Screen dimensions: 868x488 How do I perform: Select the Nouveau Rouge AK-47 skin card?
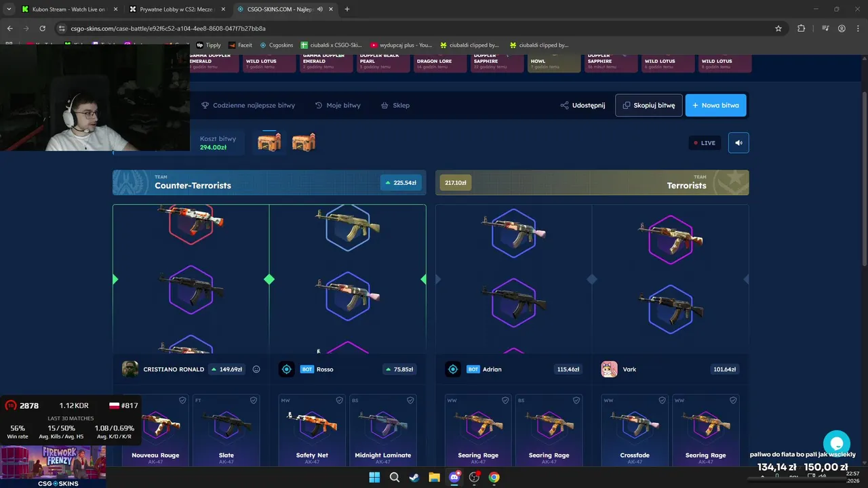pyautogui.click(x=156, y=430)
